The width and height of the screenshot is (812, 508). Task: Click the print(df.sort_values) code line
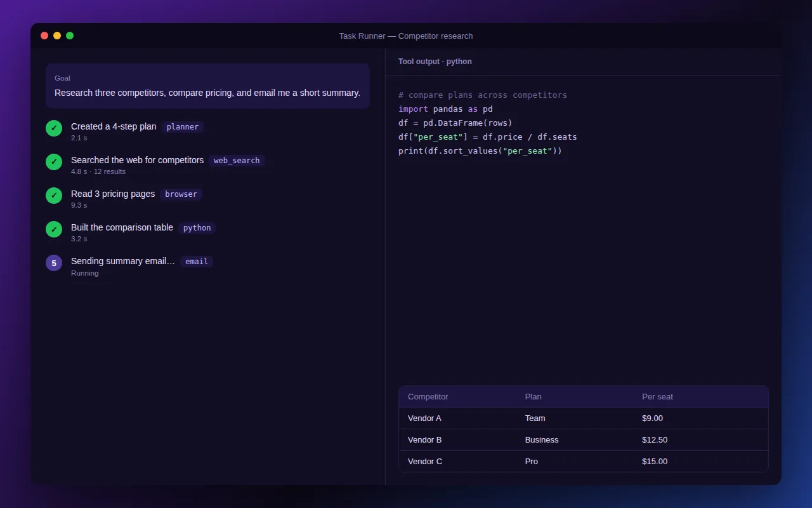pyautogui.click(x=480, y=151)
